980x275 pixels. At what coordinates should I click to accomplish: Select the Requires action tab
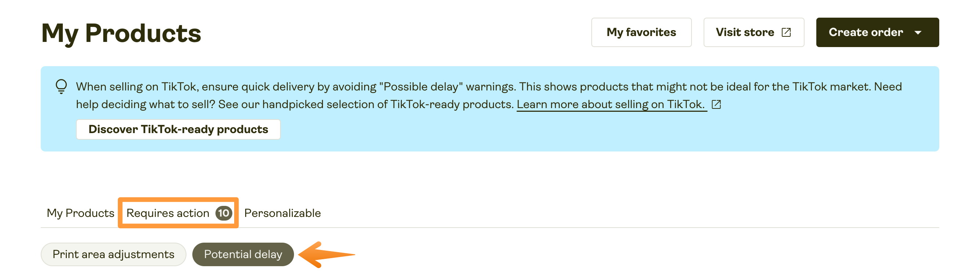[168, 213]
